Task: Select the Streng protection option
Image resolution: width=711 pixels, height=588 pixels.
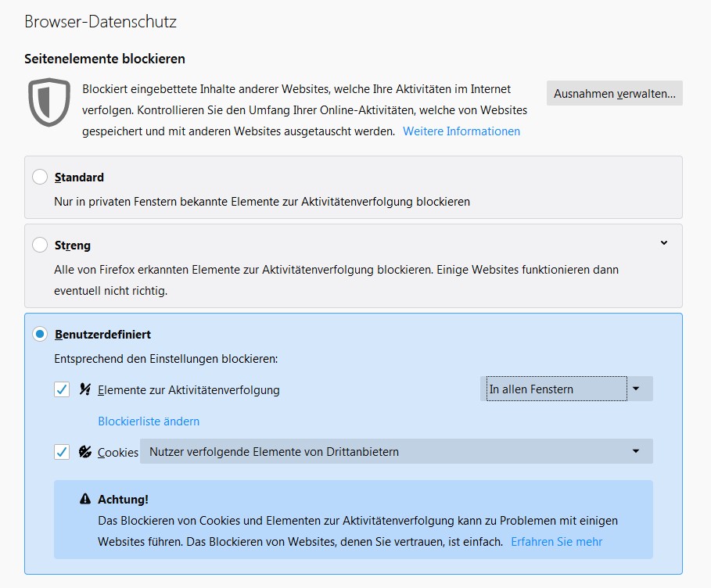Action: pos(40,246)
